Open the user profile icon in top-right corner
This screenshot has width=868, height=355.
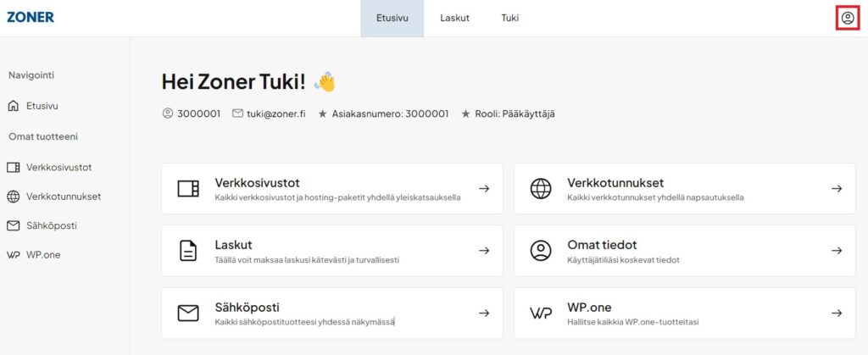pos(848,18)
